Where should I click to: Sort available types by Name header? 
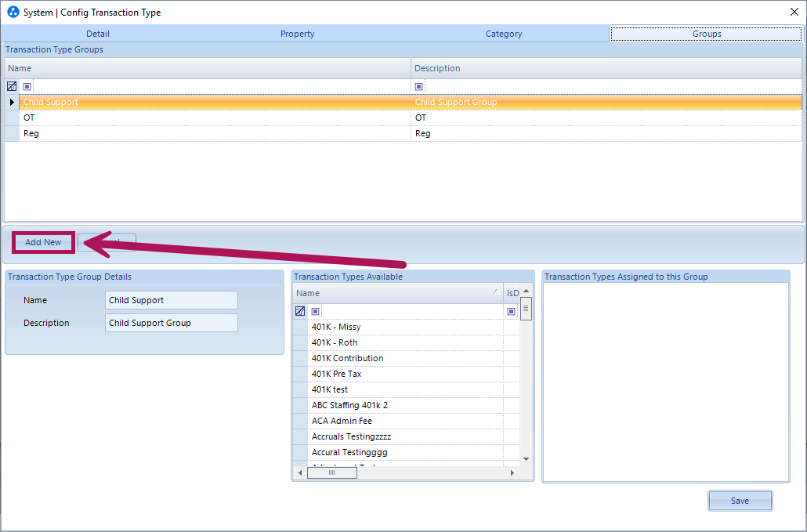[x=398, y=293]
